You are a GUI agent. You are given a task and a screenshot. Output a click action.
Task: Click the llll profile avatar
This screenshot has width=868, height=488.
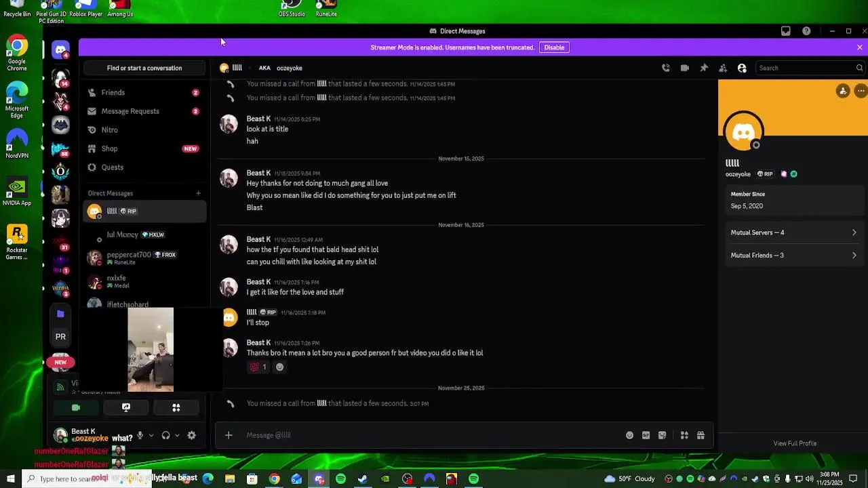[x=744, y=131]
